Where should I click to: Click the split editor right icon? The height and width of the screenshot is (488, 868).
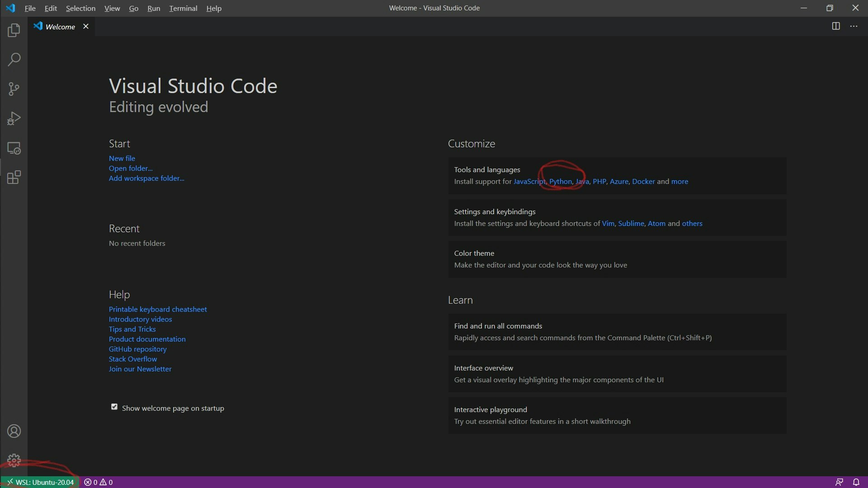coord(836,26)
